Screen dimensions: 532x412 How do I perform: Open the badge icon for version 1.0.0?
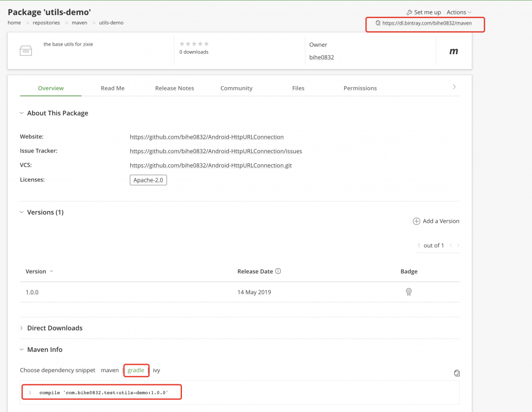[409, 292]
